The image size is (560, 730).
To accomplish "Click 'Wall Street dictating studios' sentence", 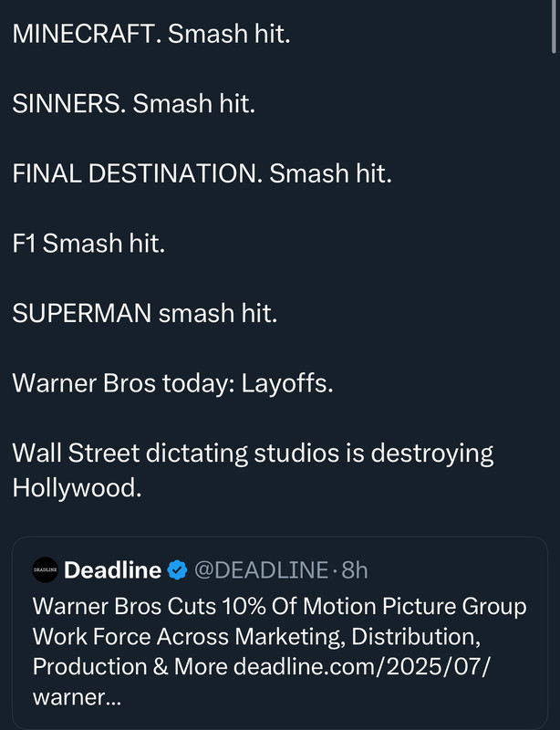I will (x=175, y=453).
